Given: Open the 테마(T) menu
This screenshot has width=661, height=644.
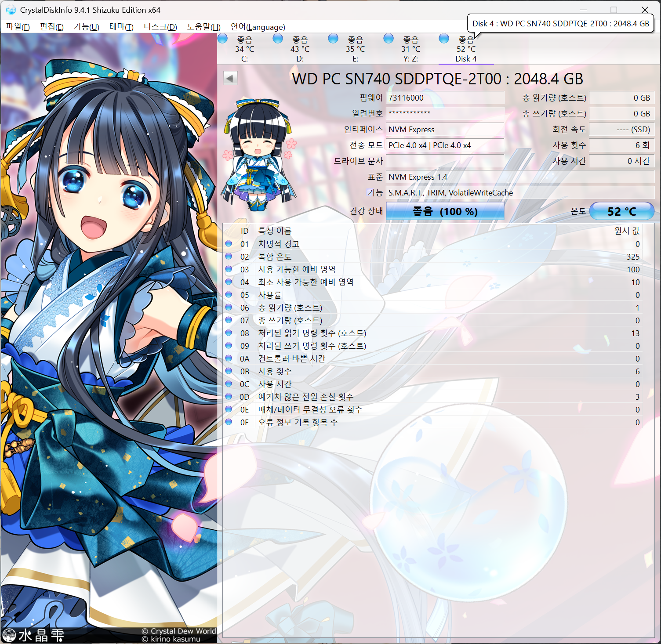Looking at the screenshot, I should coord(121,27).
